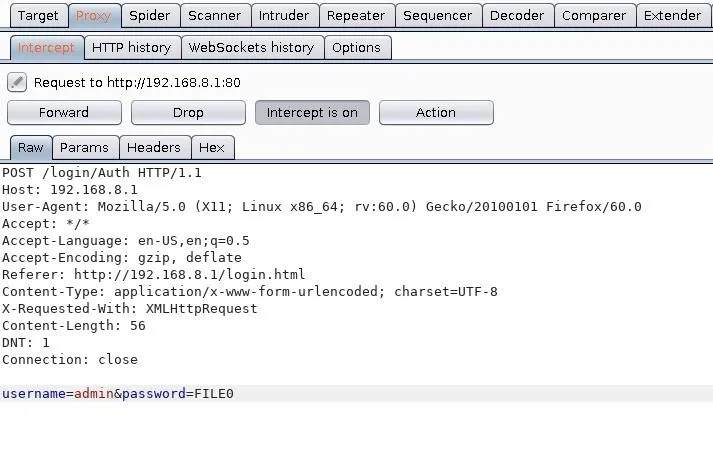This screenshot has height=454, width=713.
Task: View the WebSockets history sub-tab
Action: pyautogui.click(x=252, y=48)
